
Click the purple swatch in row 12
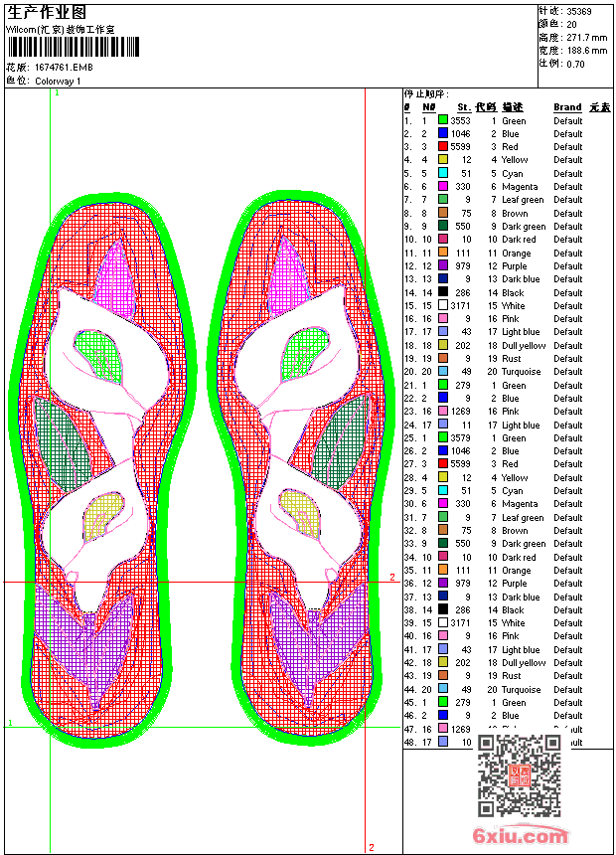pyautogui.click(x=443, y=265)
